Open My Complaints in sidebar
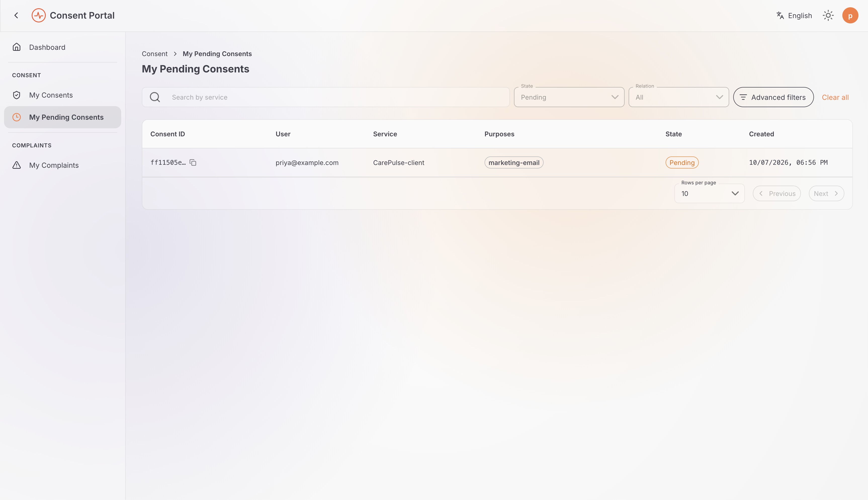Viewport: 868px width, 500px height. [x=62, y=165]
